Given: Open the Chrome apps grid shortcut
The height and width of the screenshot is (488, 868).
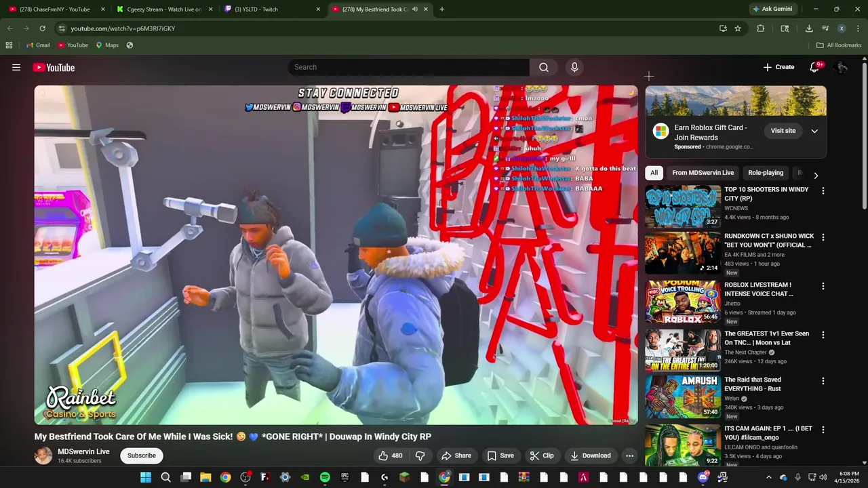Looking at the screenshot, I should point(9,45).
